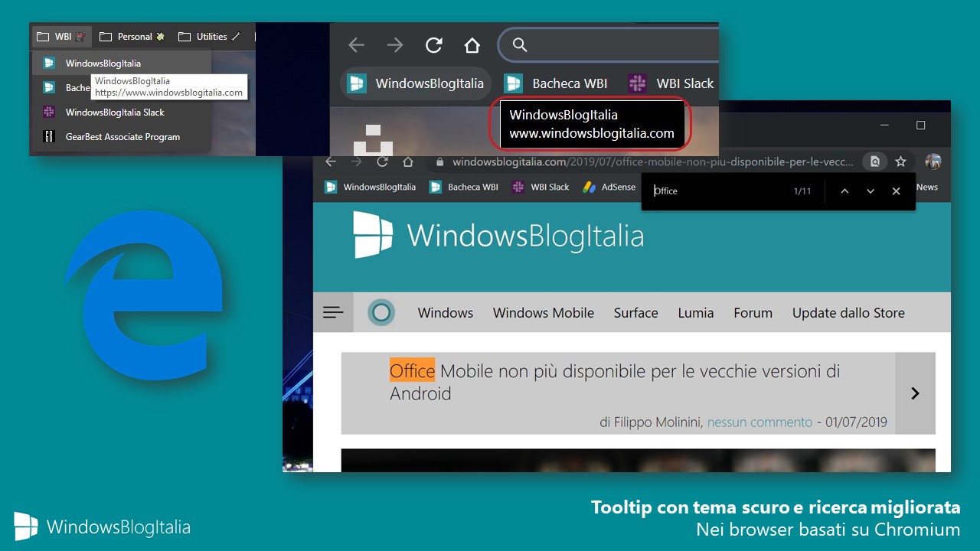Screen dimensions: 980x551
Task: Maximize the main browser window
Action: pyautogui.click(x=921, y=125)
